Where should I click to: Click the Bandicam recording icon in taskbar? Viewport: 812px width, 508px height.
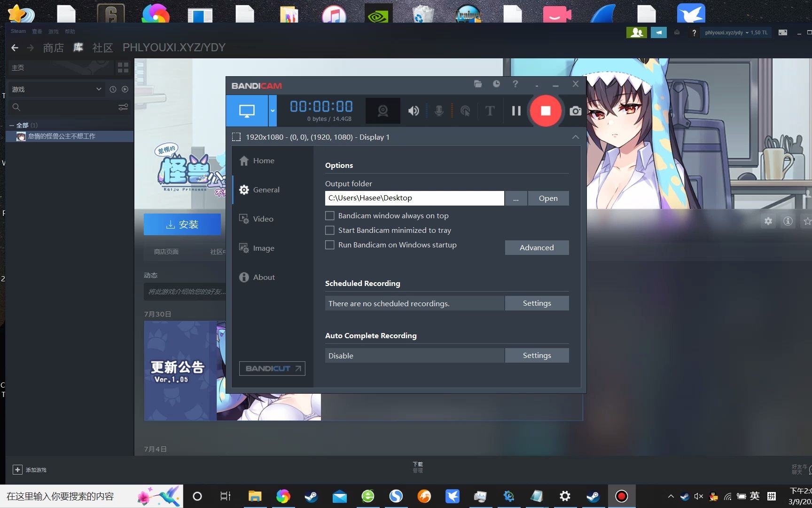621,496
